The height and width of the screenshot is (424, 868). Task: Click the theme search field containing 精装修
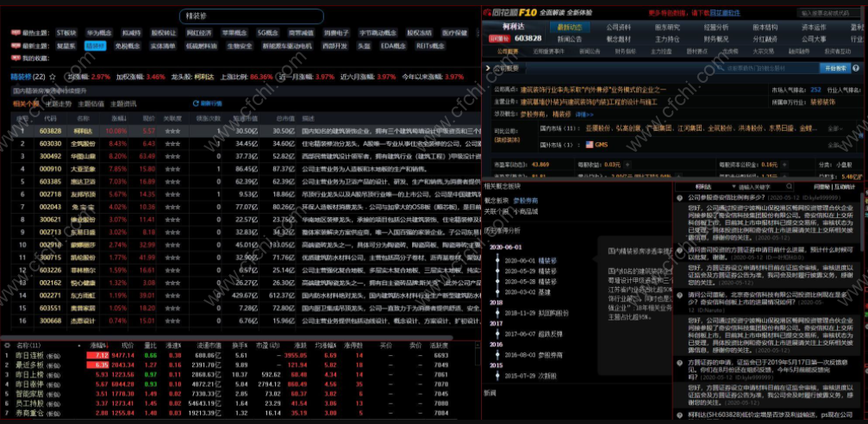coord(252,16)
